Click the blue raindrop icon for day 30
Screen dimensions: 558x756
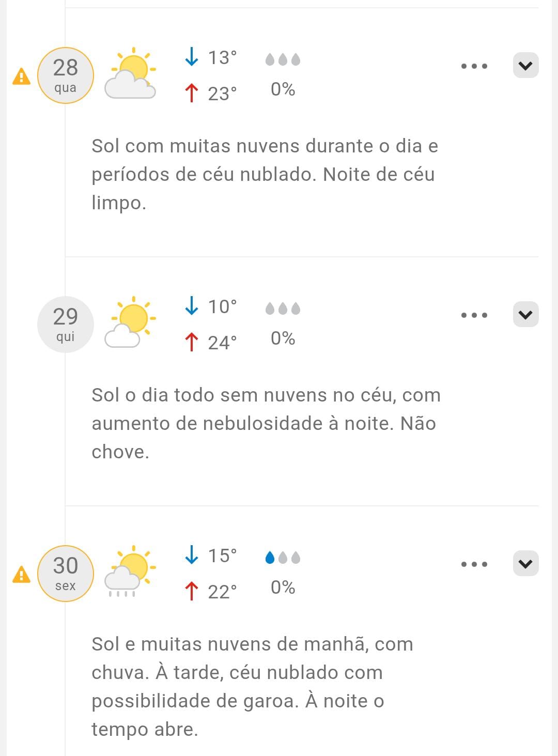pos(270,558)
